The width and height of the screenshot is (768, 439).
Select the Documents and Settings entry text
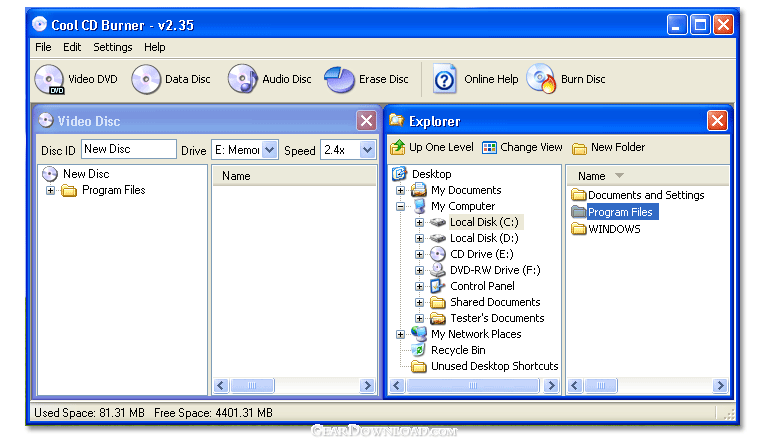click(x=646, y=195)
